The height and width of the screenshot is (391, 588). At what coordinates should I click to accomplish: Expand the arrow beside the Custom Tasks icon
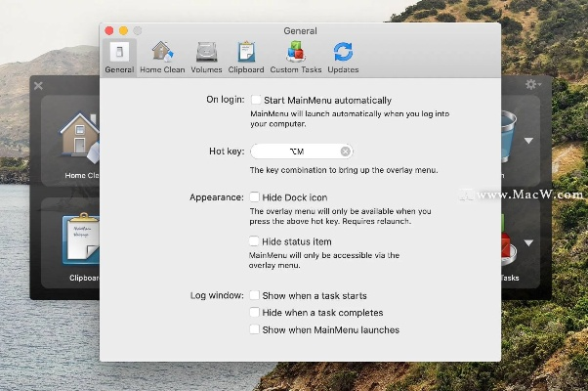click(528, 243)
